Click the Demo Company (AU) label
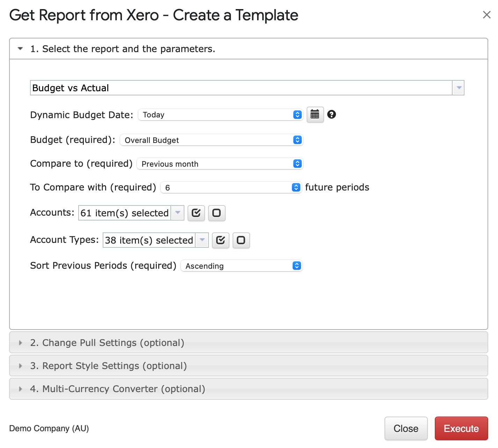498x448 pixels. 49,428
